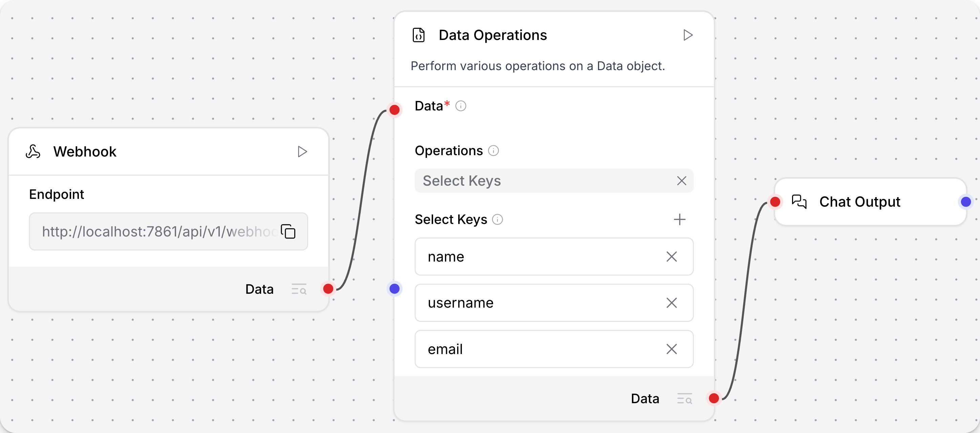Click the Chat Output input connection handle
The height and width of the screenshot is (433, 980).
point(775,202)
